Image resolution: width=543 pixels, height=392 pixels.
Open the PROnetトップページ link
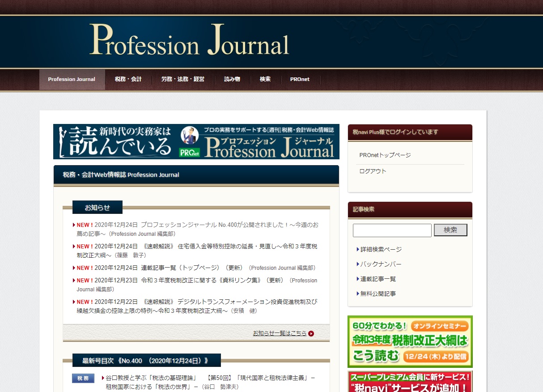(385, 155)
